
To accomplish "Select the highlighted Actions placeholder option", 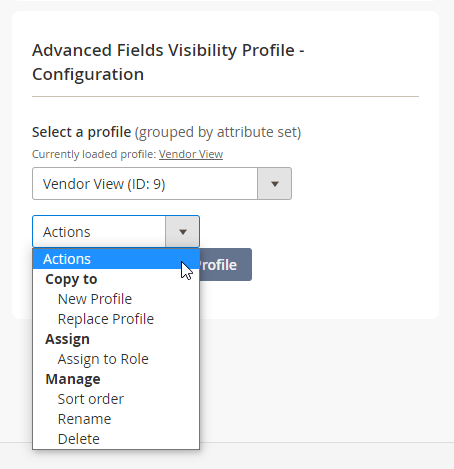I will tap(116, 259).
